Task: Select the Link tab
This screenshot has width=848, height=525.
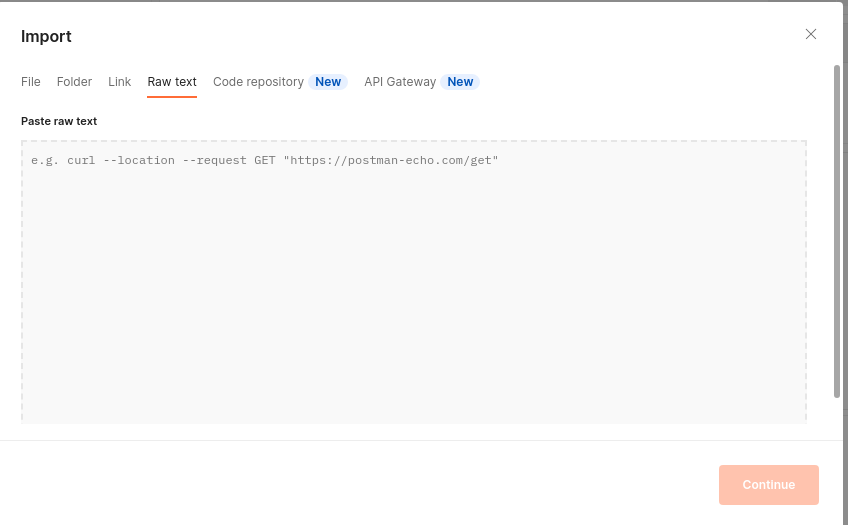Action: click(x=119, y=82)
